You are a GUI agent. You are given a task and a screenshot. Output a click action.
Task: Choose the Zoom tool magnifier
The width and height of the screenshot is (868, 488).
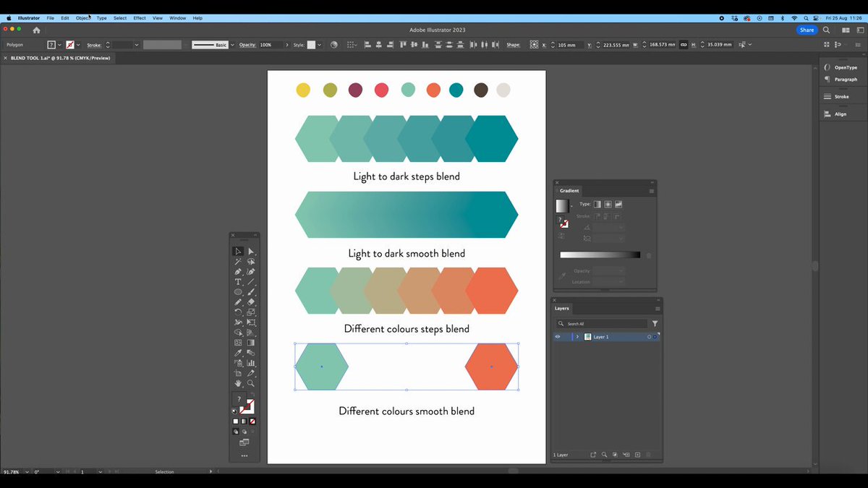click(x=251, y=383)
